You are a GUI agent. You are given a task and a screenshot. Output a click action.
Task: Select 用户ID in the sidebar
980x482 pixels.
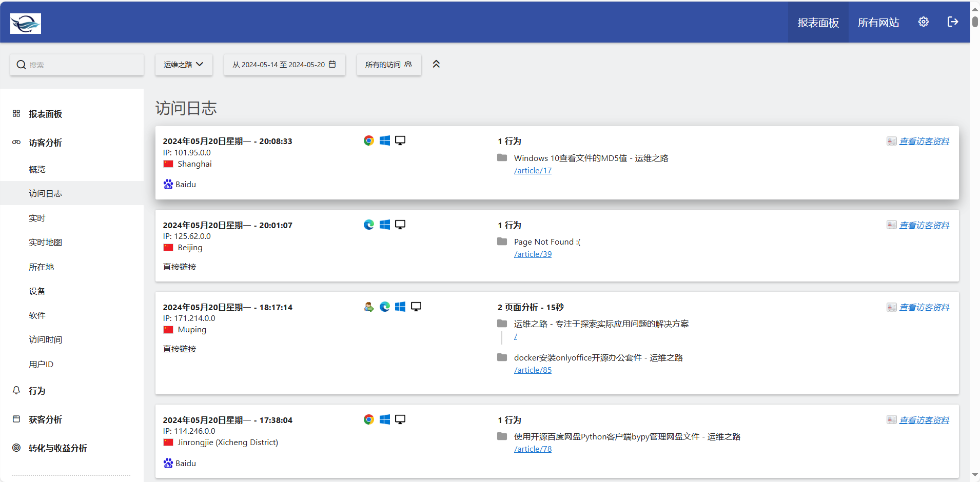point(41,364)
